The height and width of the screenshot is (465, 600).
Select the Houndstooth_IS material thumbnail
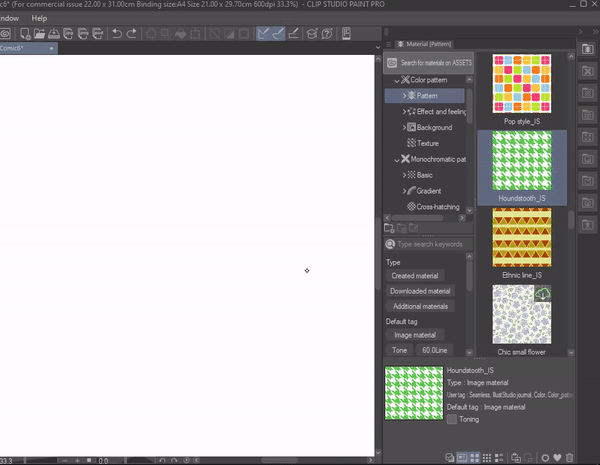coord(522,161)
